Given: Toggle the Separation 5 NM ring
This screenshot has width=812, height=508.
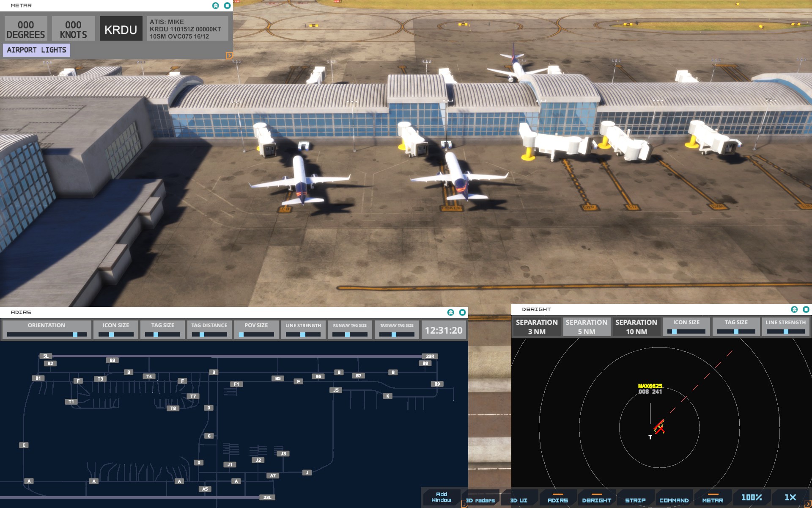Looking at the screenshot, I should tap(586, 327).
